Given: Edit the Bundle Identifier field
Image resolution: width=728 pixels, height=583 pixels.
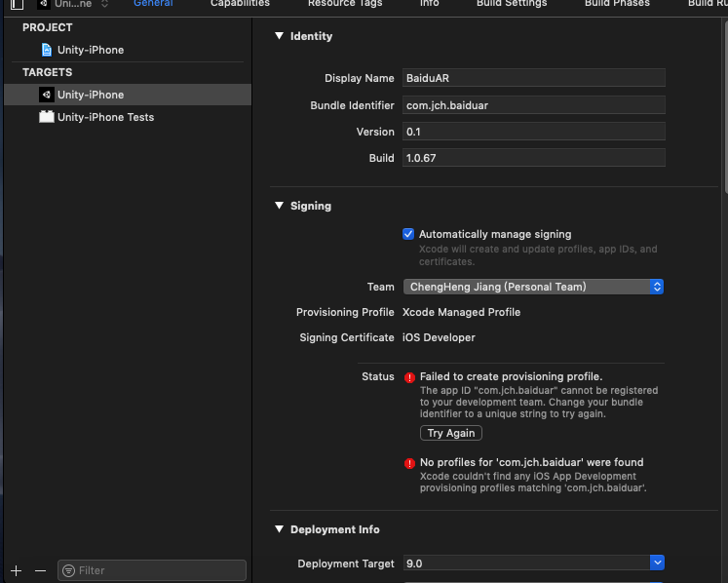Looking at the screenshot, I should pyautogui.click(x=533, y=105).
